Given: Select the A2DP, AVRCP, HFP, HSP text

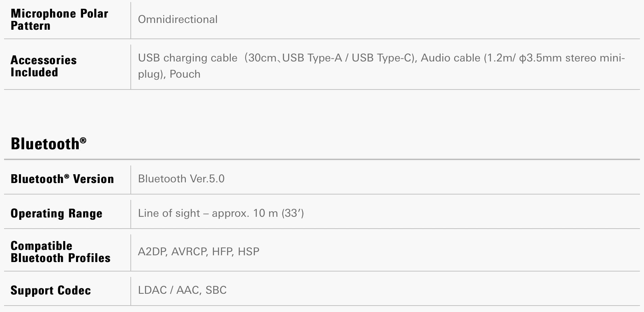Looking at the screenshot, I should coord(199,252).
